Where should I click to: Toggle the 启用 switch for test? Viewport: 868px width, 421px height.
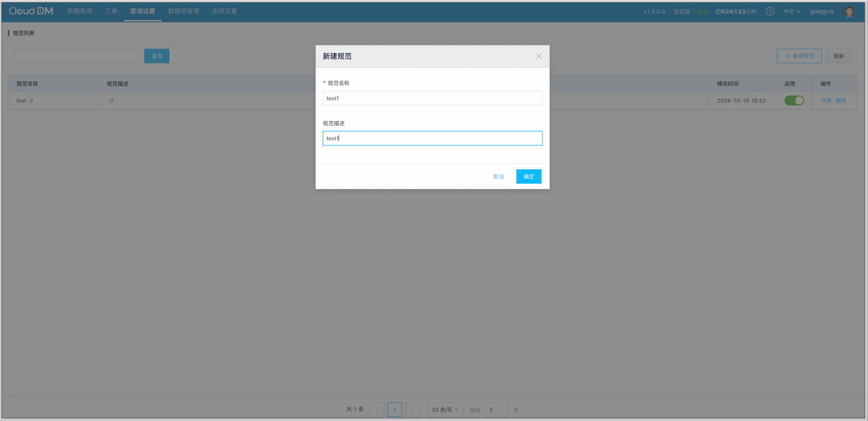pos(794,101)
